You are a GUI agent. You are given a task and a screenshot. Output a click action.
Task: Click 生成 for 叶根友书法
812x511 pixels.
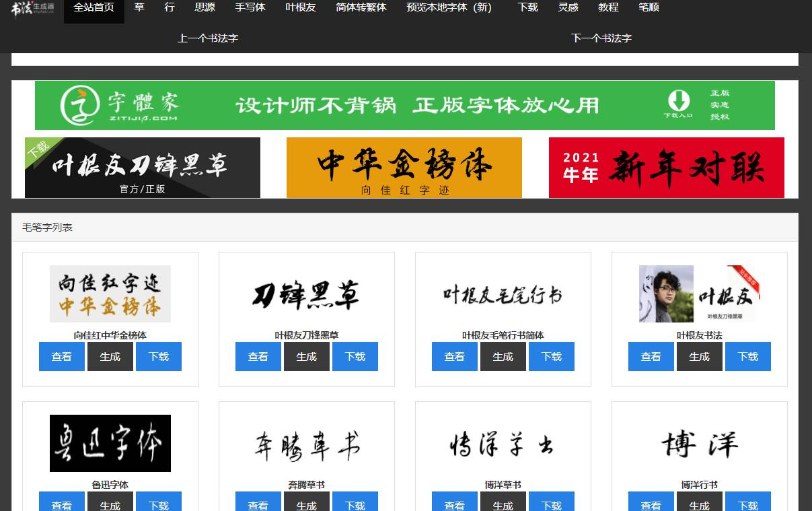coord(700,356)
